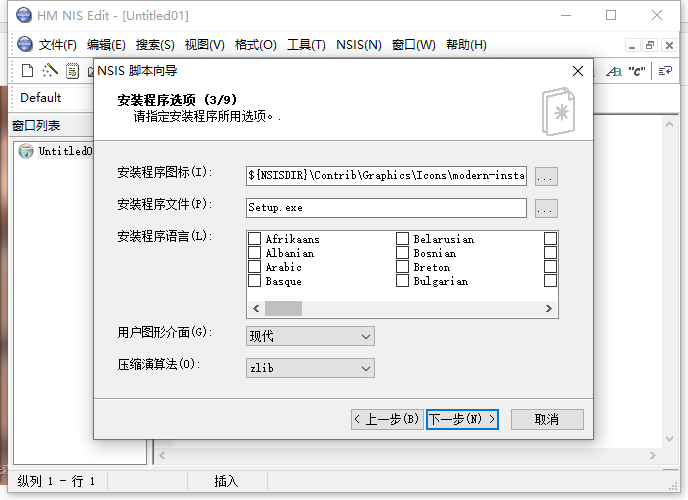Viewport: 688px width, 500px height.
Task: Minimize the inner document window
Action: 632,45
